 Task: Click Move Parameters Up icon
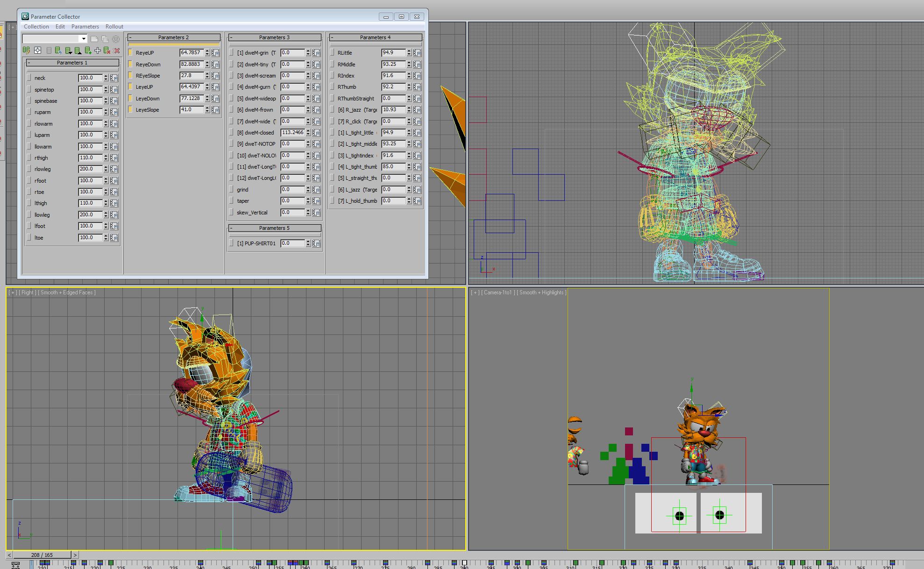coord(78,50)
